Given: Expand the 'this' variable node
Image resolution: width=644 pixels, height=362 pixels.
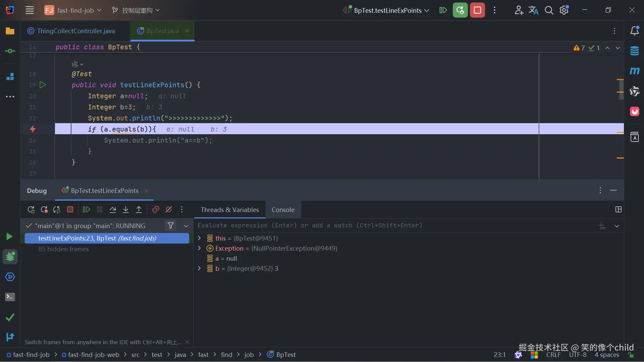Looking at the screenshot, I should (x=200, y=238).
